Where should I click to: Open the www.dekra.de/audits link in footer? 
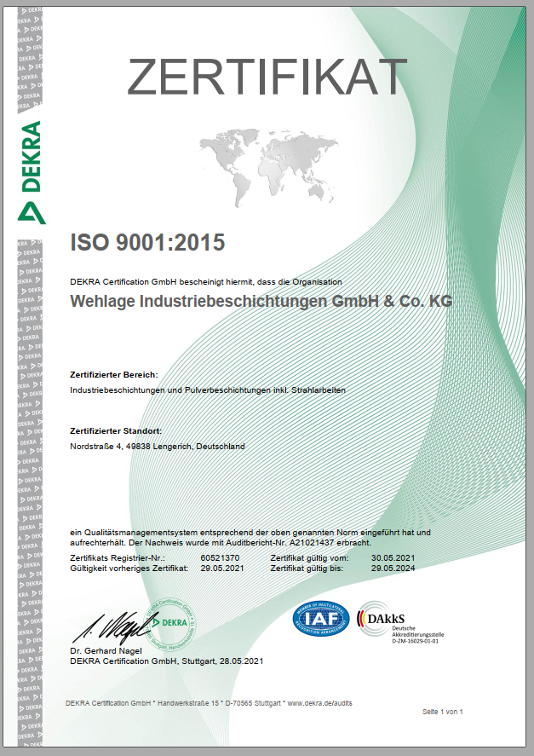click(320, 703)
